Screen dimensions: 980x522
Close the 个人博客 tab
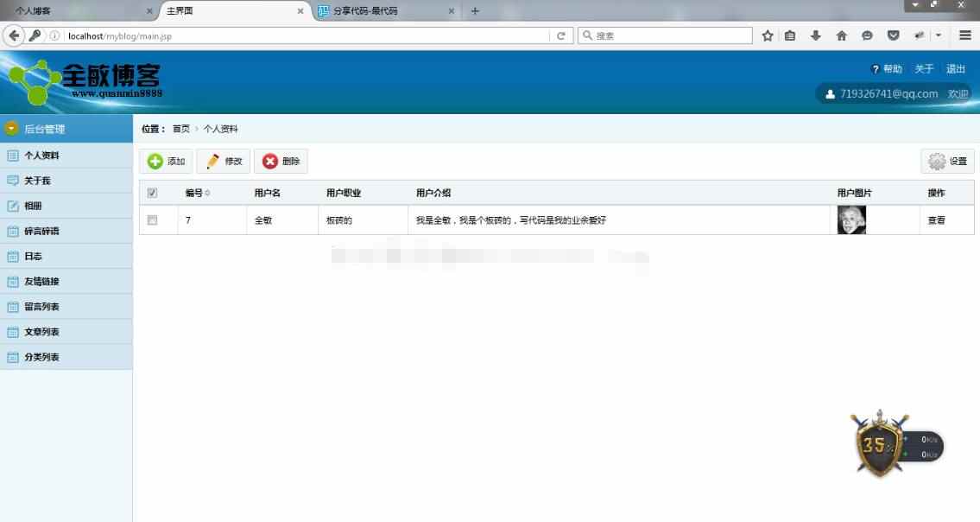pyautogui.click(x=149, y=10)
